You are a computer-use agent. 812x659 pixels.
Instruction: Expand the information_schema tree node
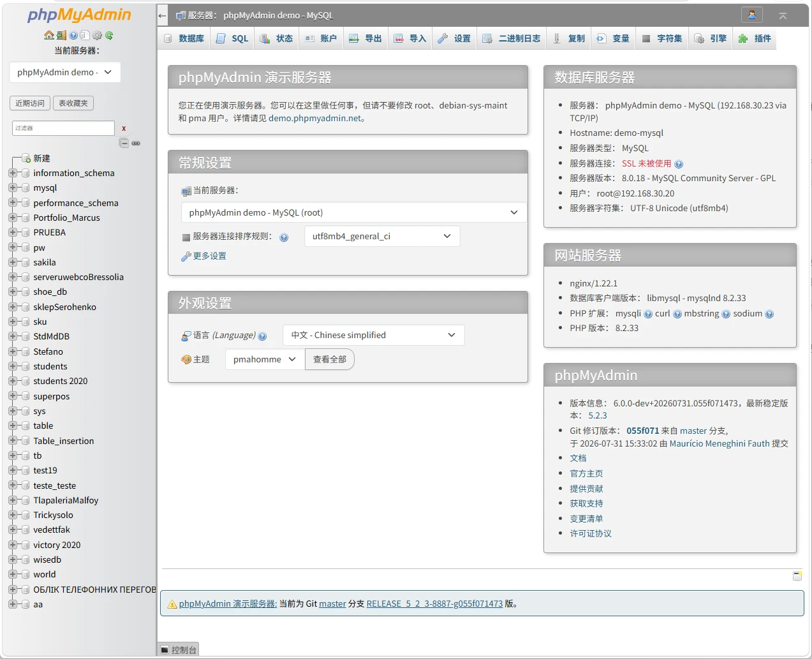12,173
